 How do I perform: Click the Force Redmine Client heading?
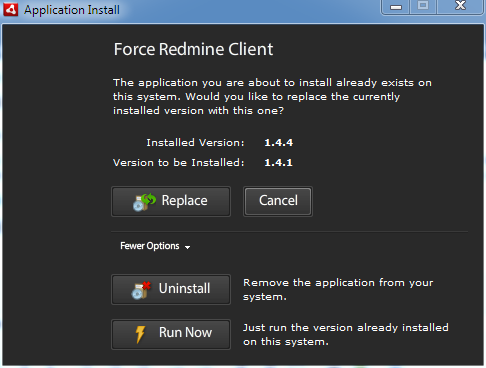193,49
